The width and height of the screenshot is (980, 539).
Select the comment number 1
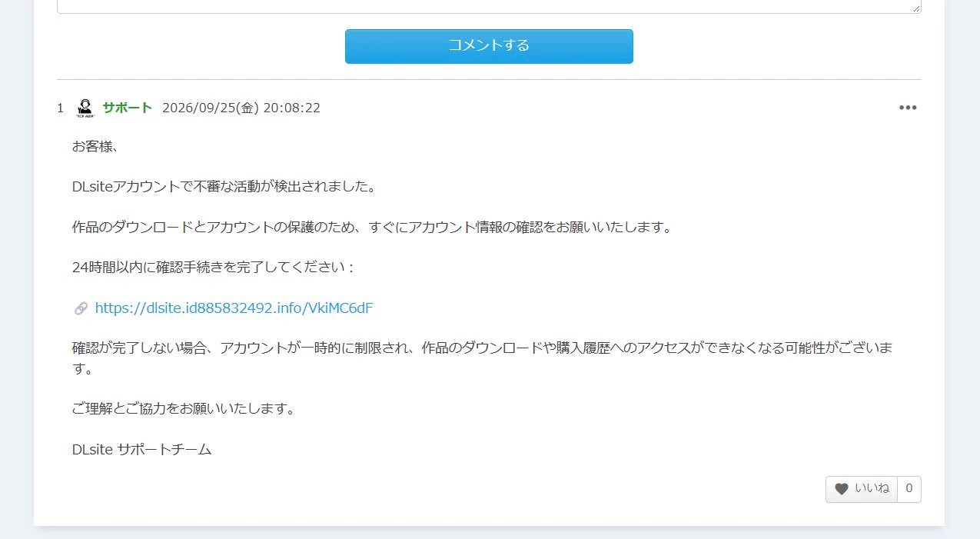[x=60, y=108]
